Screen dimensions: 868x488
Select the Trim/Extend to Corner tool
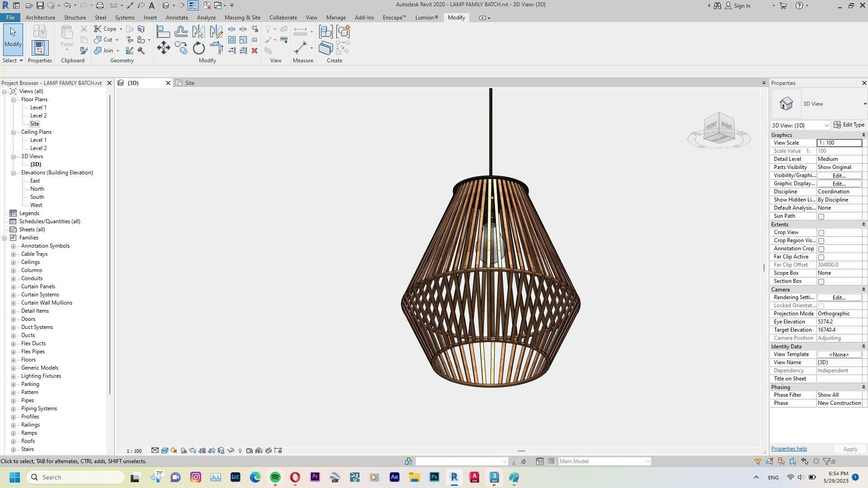(x=216, y=48)
